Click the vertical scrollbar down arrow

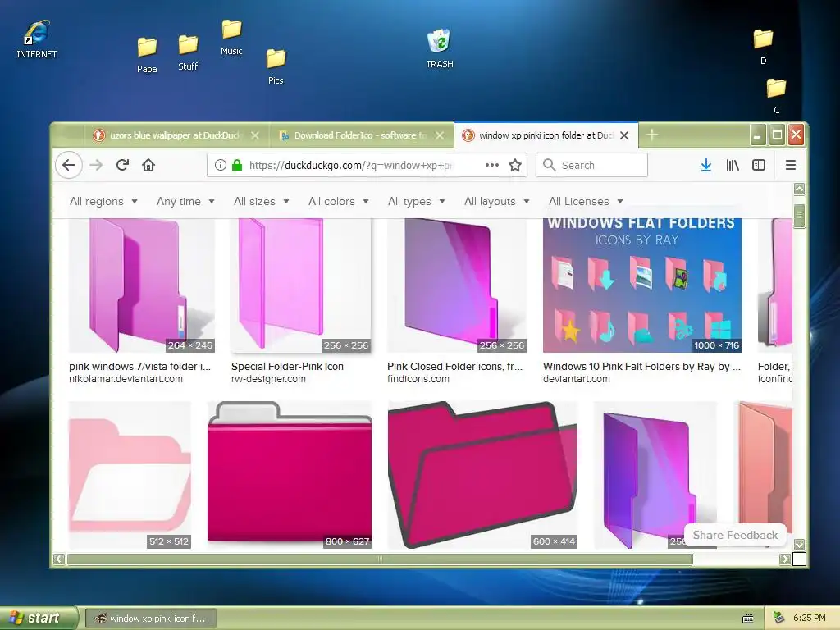(799, 545)
